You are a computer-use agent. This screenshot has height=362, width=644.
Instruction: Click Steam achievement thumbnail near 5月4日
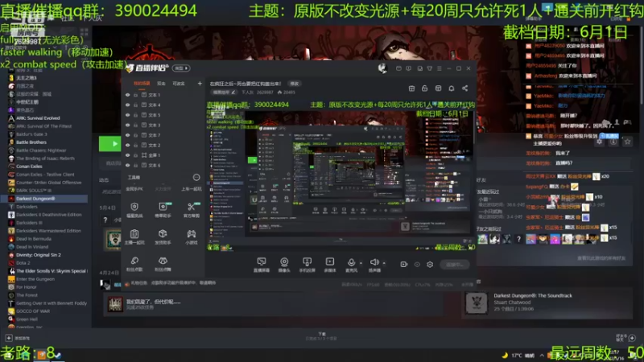coord(114,240)
